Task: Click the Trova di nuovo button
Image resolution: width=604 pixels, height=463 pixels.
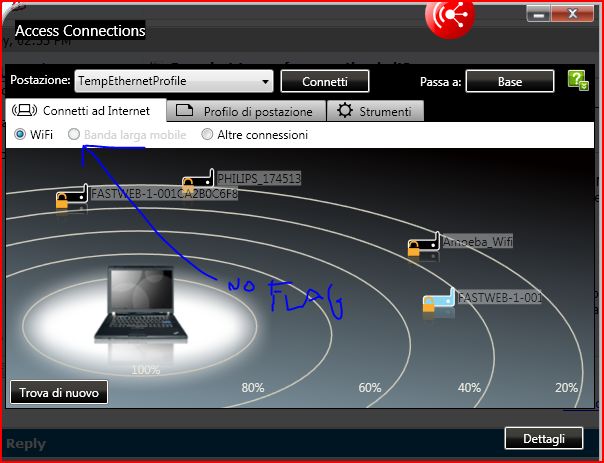Action: coord(59,393)
